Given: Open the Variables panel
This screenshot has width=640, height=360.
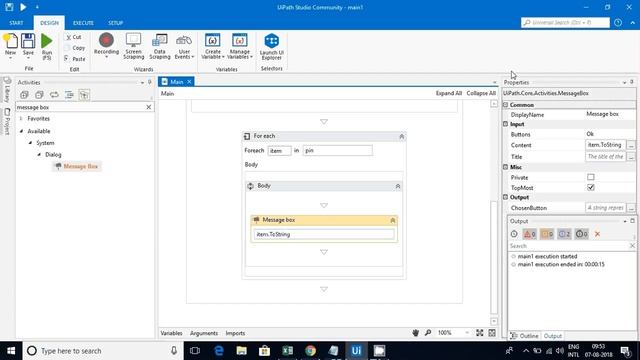Looking at the screenshot, I should coord(171,333).
